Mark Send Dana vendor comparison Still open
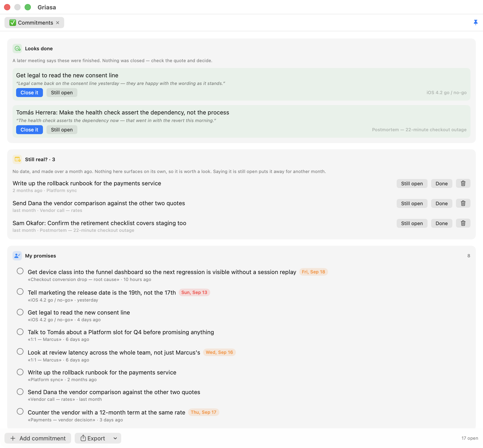483x448 pixels. [412, 203]
